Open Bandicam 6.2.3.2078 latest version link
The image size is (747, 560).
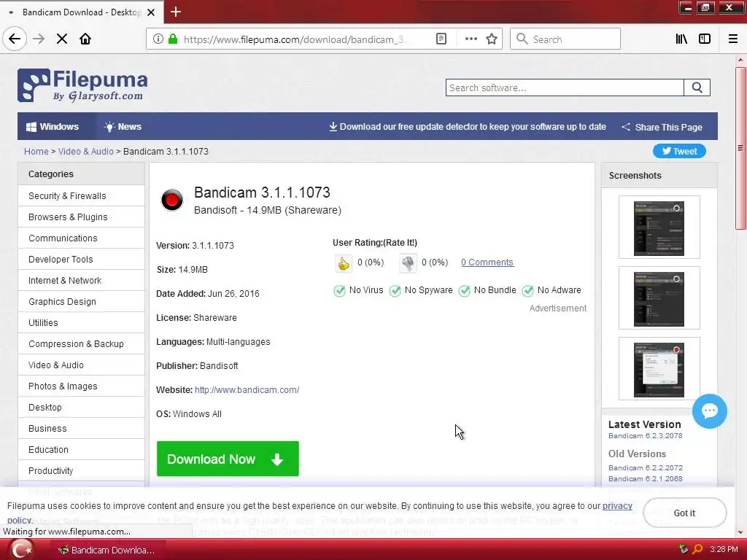point(645,436)
